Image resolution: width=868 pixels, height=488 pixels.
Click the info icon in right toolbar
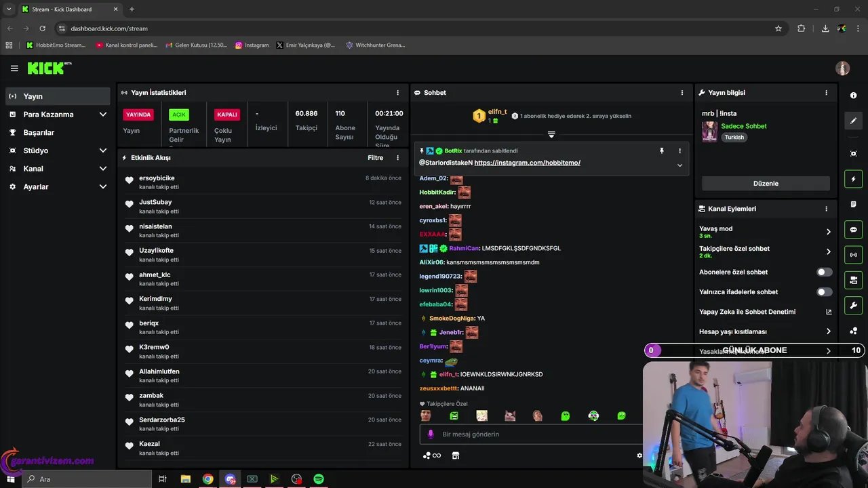853,96
